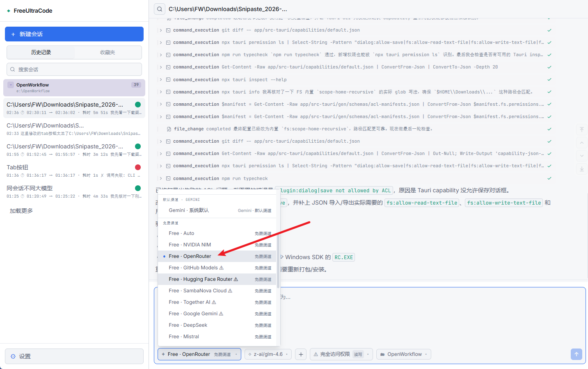Screen dimensions: 588x369
Task: Click the RC.EXE code chip
Action: click(x=343, y=257)
